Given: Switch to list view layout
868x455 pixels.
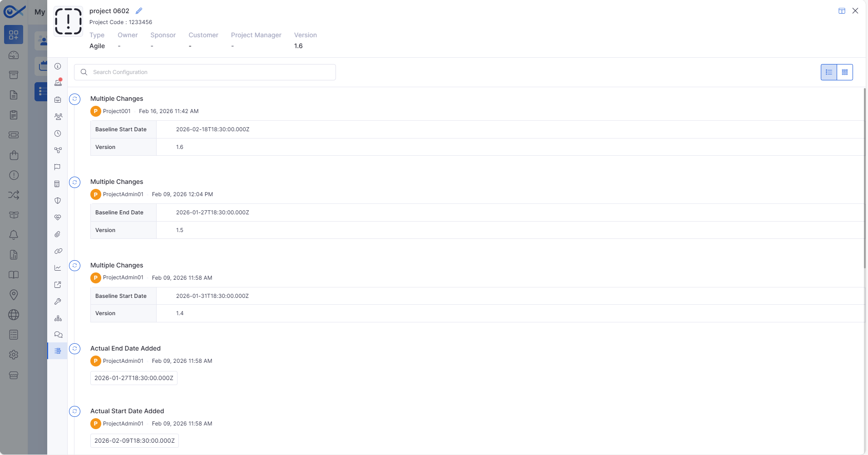Looking at the screenshot, I should [x=829, y=72].
